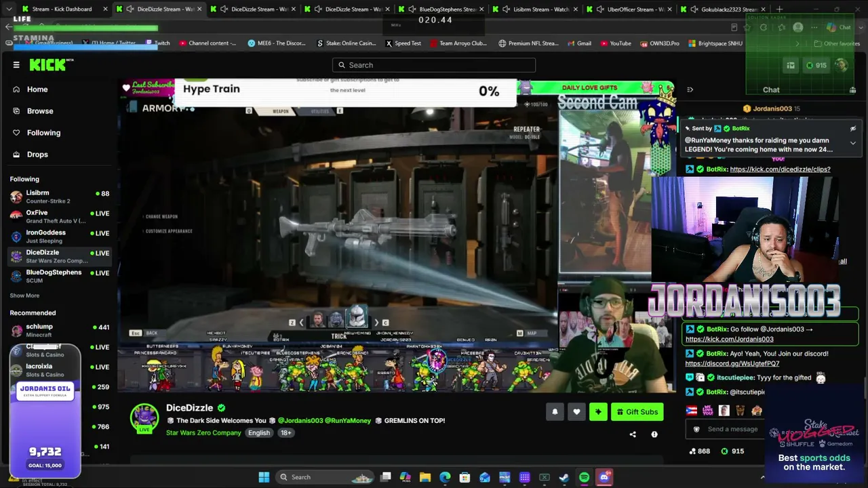Open a new browser tab

pos(780,9)
